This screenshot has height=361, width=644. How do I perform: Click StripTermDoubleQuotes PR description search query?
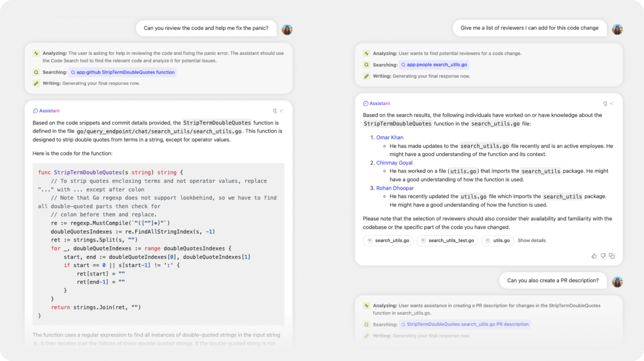464,324
